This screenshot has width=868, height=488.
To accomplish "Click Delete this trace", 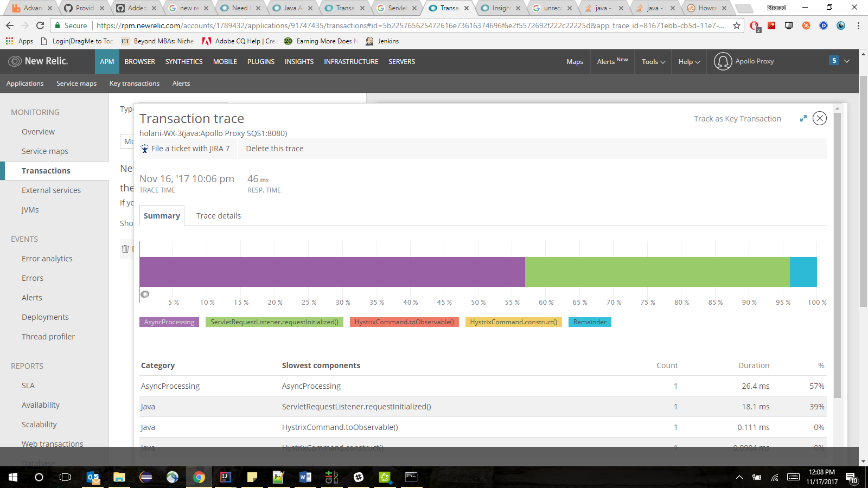I will click(x=275, y=149).
